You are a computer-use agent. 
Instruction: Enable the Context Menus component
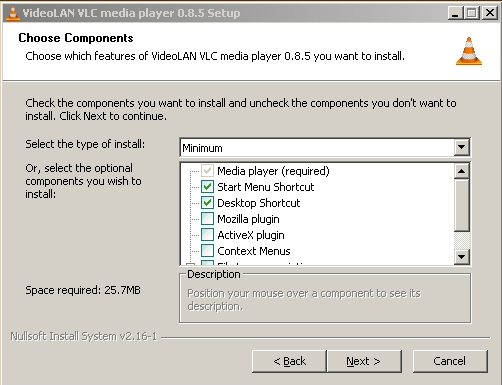coord(207,251)
